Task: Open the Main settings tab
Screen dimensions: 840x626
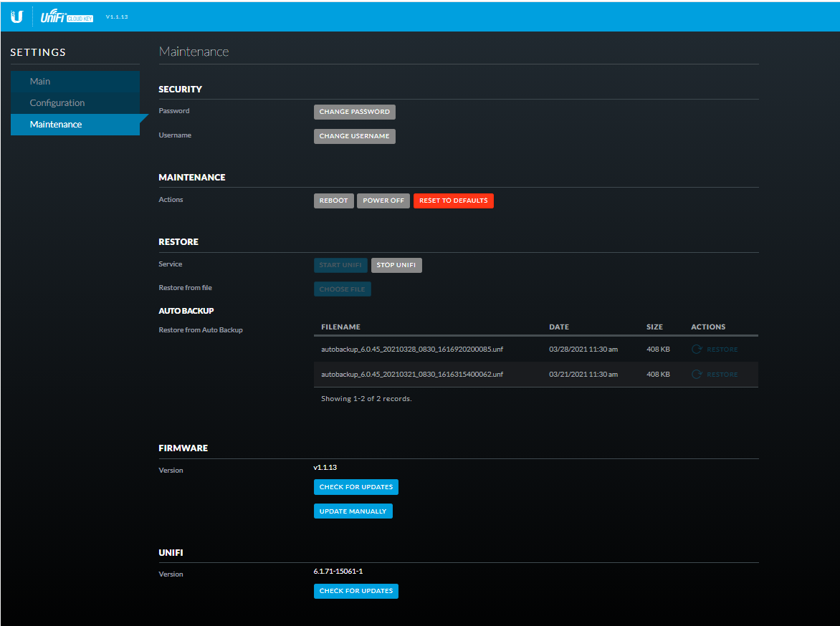Action: (x=40, y=82)
